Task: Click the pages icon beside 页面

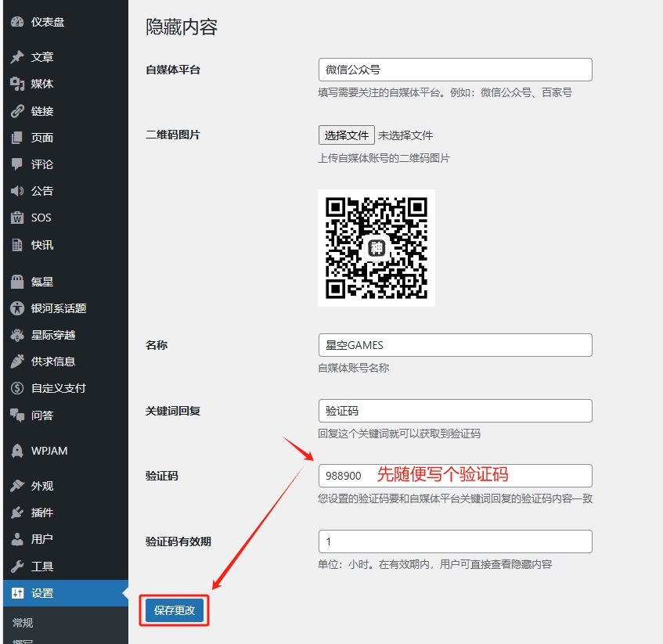Action: coord(17,138)
